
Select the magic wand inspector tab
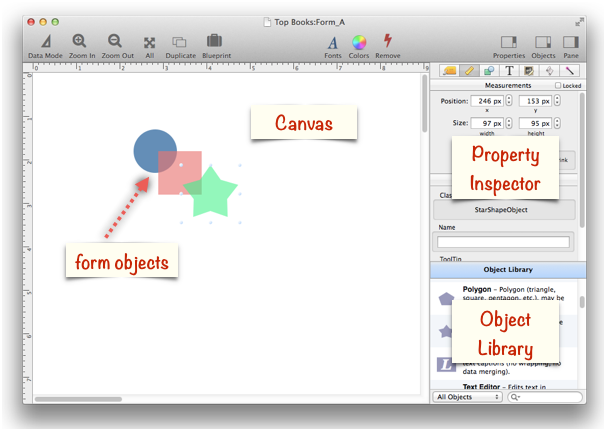pyautogui.click(x=569, y=71)
